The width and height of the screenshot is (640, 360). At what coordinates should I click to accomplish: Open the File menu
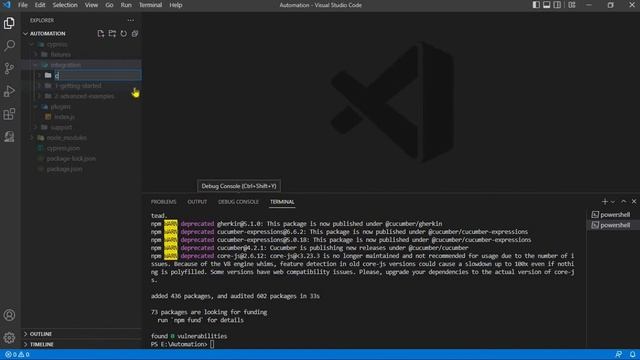click(23, 5)
